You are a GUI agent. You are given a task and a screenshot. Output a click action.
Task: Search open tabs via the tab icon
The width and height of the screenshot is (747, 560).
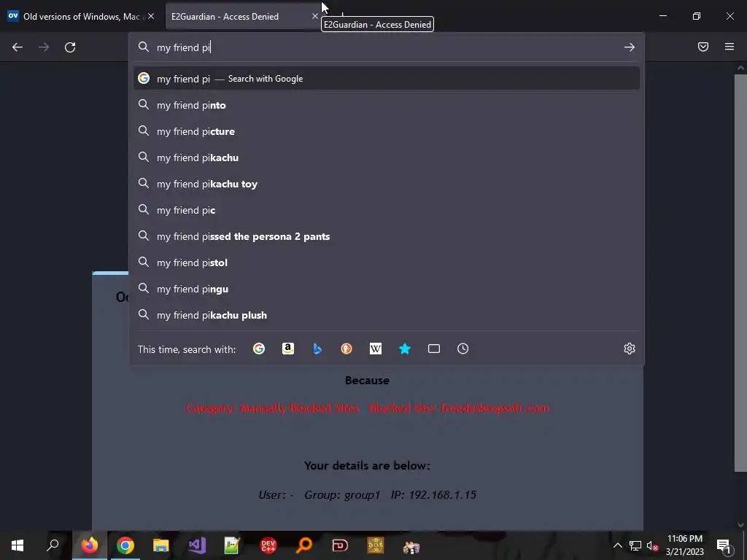tap(434, 349)
